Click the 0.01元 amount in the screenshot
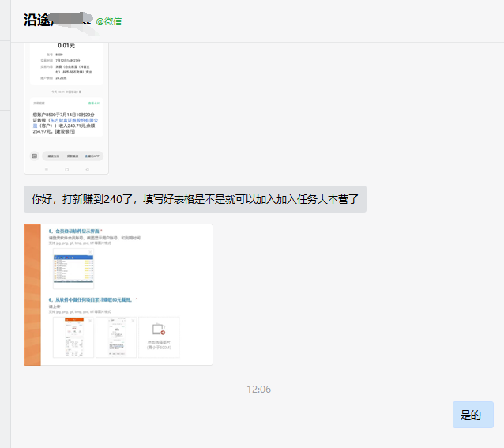The width and height of the screenshot is (504, 448). pos(66,46)
